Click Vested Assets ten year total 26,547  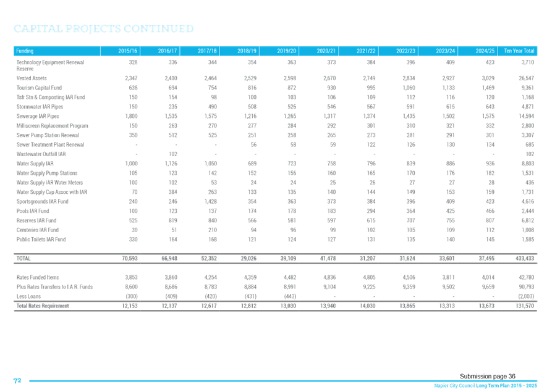[x=527, y=78]
